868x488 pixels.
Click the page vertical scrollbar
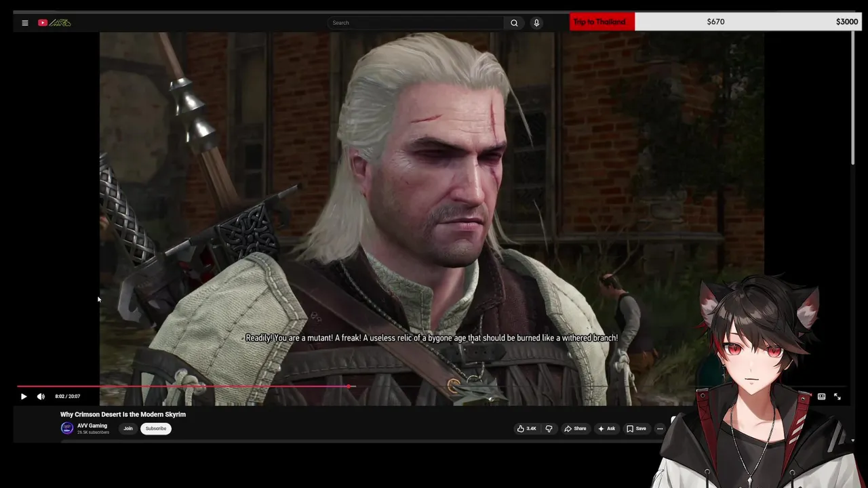click(x=853, y=98)
